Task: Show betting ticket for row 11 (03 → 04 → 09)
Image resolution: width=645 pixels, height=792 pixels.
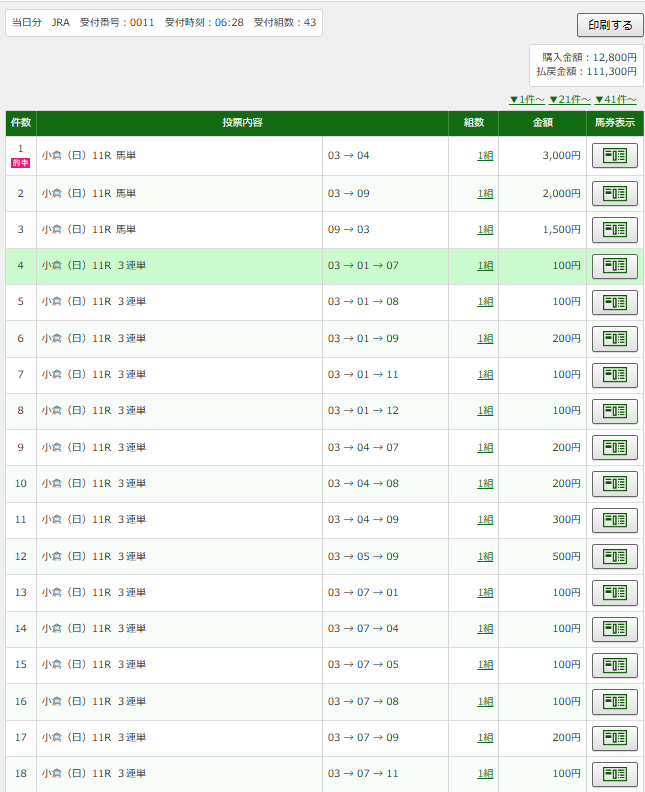Action: pos(615,520)
